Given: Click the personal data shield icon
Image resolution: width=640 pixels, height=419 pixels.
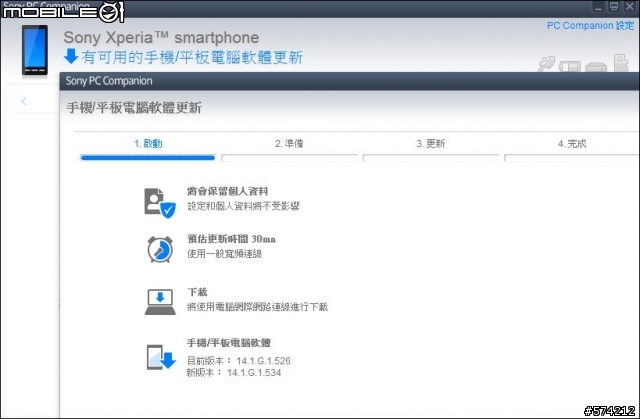Looking at the screenshot, I should pos(160,202).
